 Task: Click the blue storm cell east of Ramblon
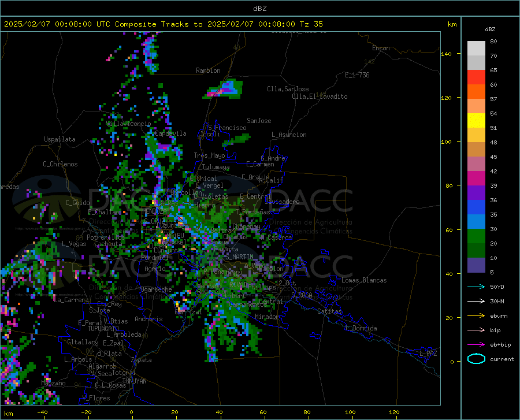223,90
